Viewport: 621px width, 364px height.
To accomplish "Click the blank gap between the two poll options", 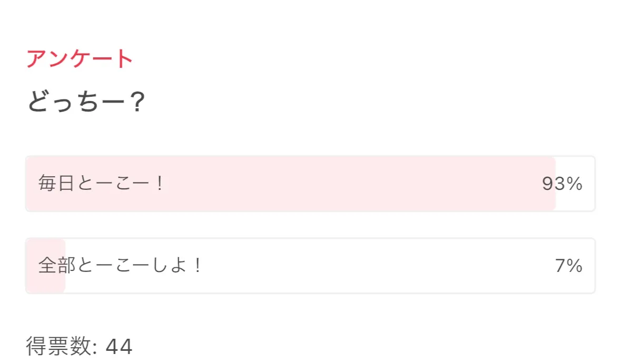I will (x=311, y=225).
